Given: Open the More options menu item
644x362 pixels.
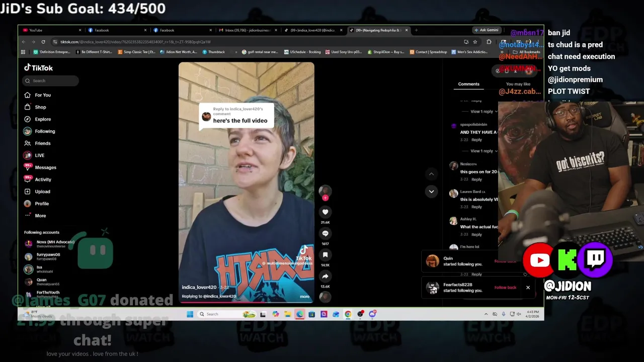Looking at the screenshot, I should point(35,216).
